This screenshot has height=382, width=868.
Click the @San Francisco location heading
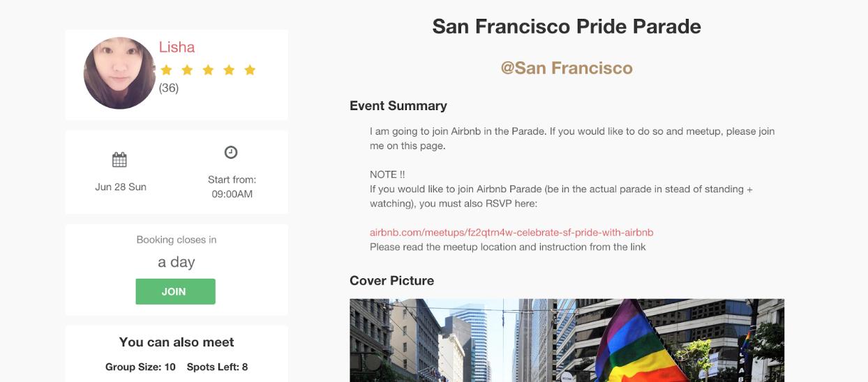567,68
